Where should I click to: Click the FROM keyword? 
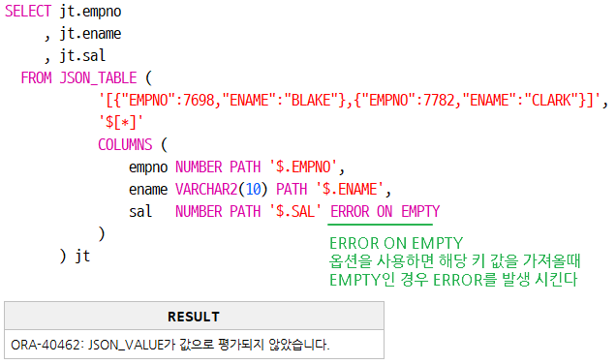coord(36,77)
